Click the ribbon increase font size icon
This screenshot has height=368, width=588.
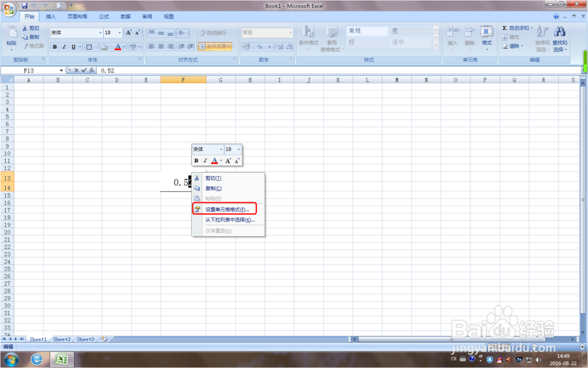(x=129, y=32)
